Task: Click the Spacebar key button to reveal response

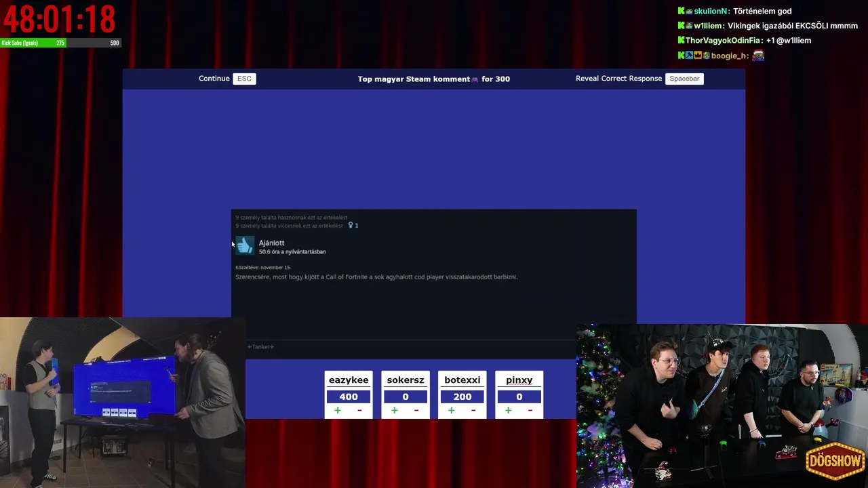Action: point(684,79)
